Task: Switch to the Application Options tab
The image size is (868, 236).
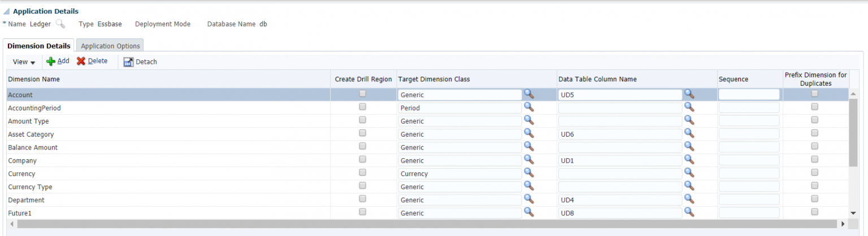Action: [x=110, y=46]
